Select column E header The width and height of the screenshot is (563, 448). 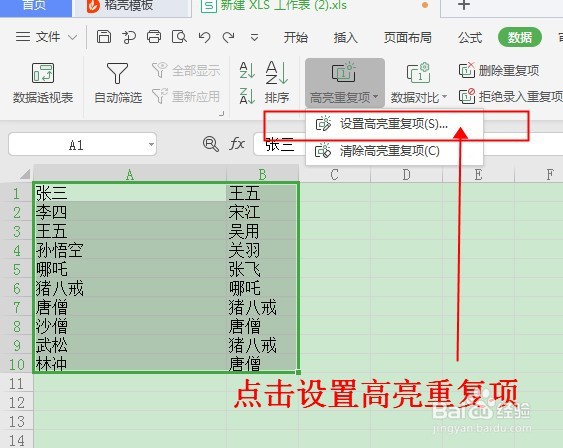click(x=478, y=174)
